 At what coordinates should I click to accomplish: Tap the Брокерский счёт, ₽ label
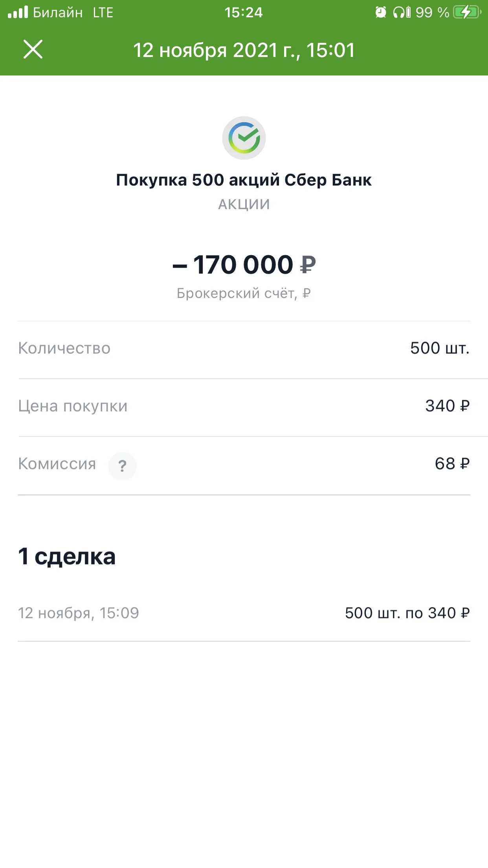click(x=244, y=293)
